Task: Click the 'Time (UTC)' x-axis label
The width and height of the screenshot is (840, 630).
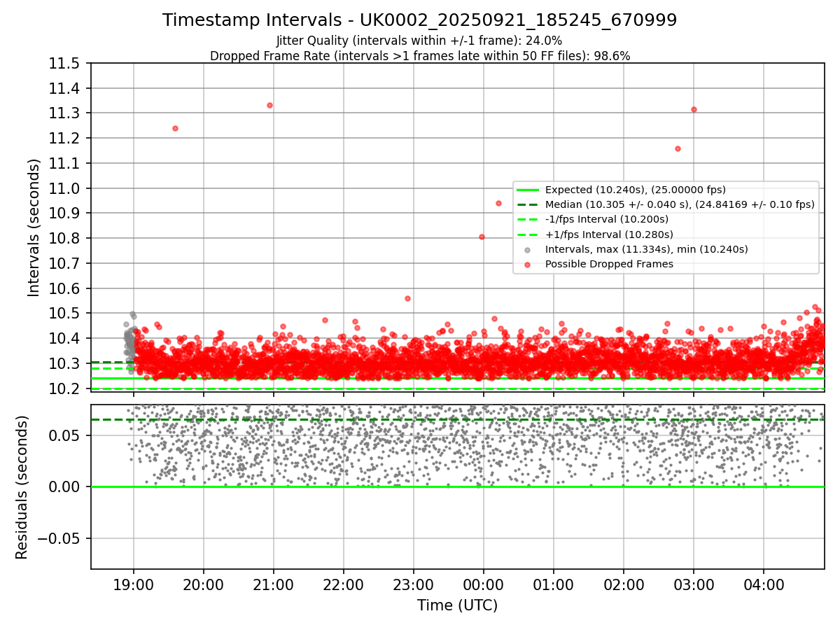Action: pyautogui.click(x=457, y=605)
